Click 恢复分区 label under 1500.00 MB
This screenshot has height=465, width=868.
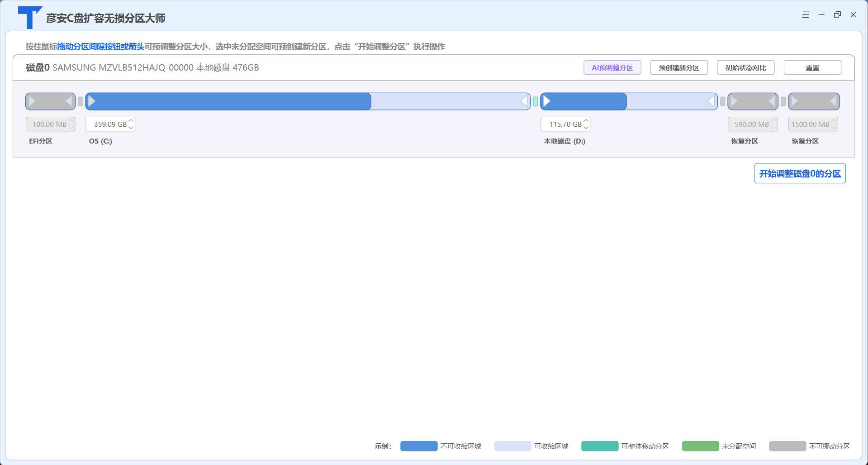[805, 141]
